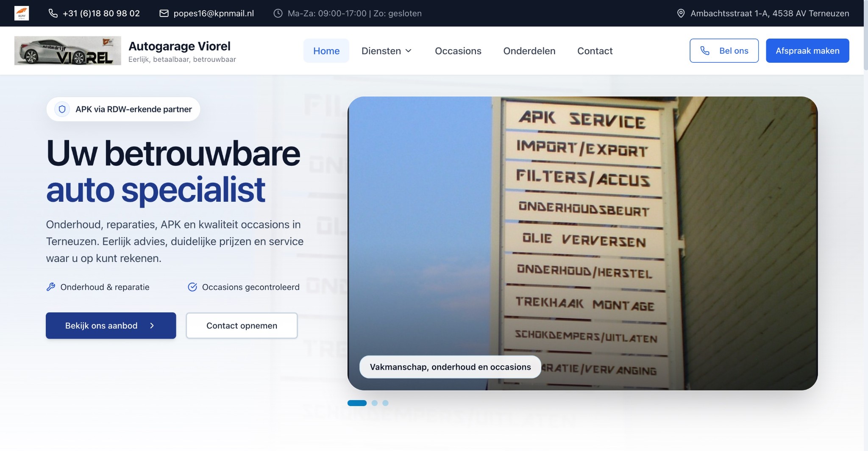Click the envelope email icon

coord(164,13)
